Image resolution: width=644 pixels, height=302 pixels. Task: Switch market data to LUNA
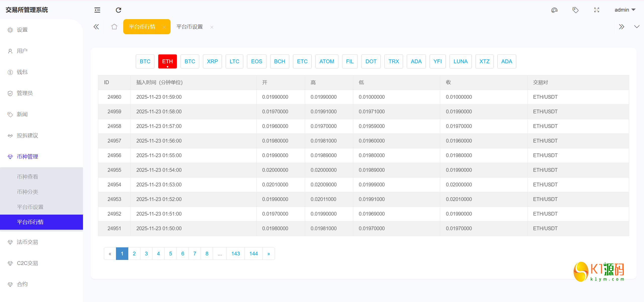point(460,61)
